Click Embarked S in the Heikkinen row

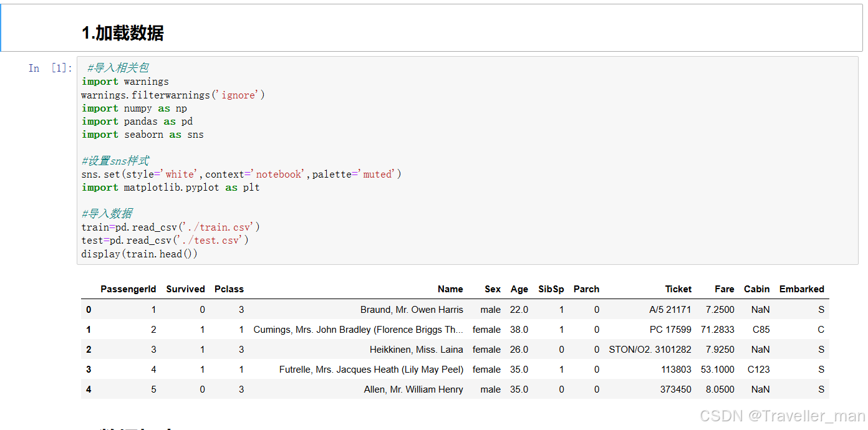coord(821,350)
